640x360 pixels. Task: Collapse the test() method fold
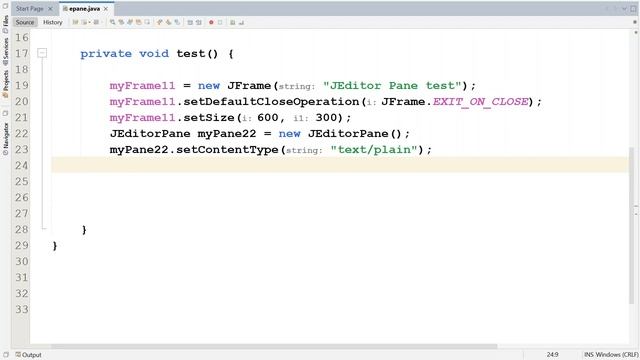click(x=42, y=53)
